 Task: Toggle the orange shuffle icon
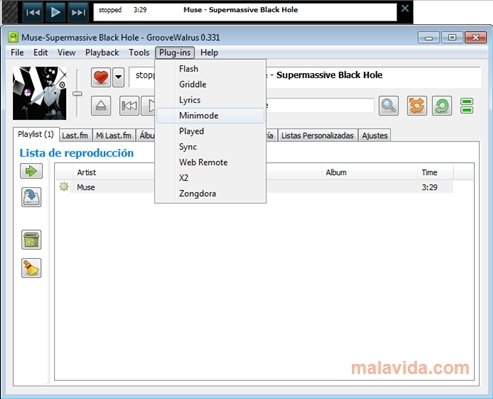(417, 106)
